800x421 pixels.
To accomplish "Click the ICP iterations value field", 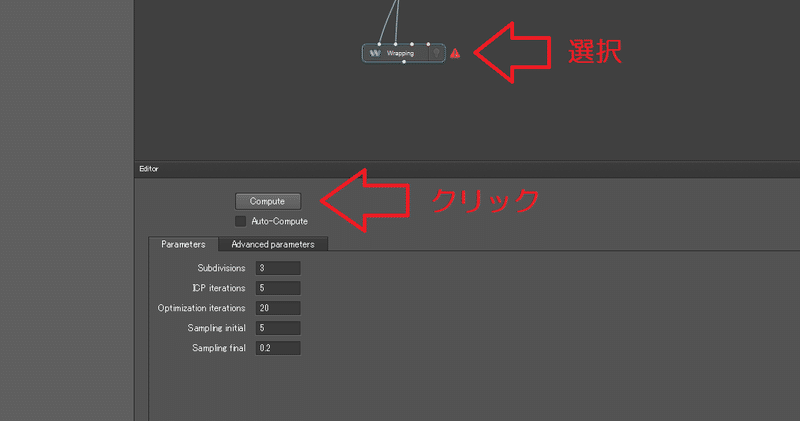I will [x=278, y=288].
